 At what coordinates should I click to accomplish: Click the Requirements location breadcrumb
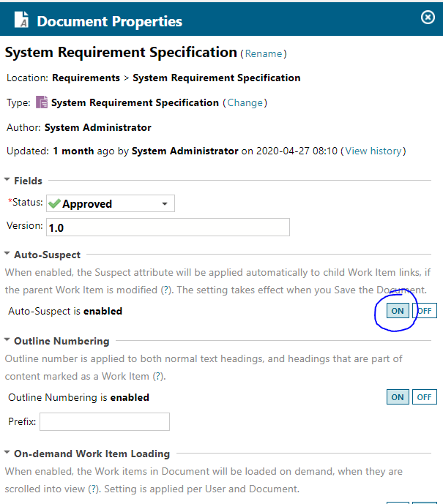tap(86, 78)
